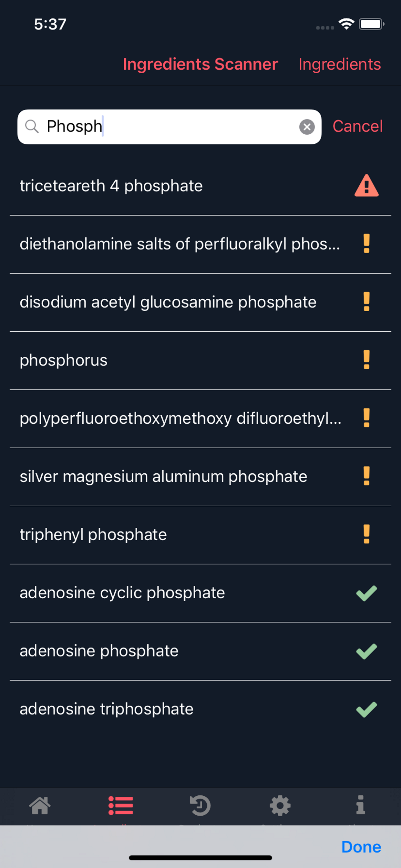This screenshot has height=868, width=401.
Task: Open the history clock tab icon
Action: [200, 806]
